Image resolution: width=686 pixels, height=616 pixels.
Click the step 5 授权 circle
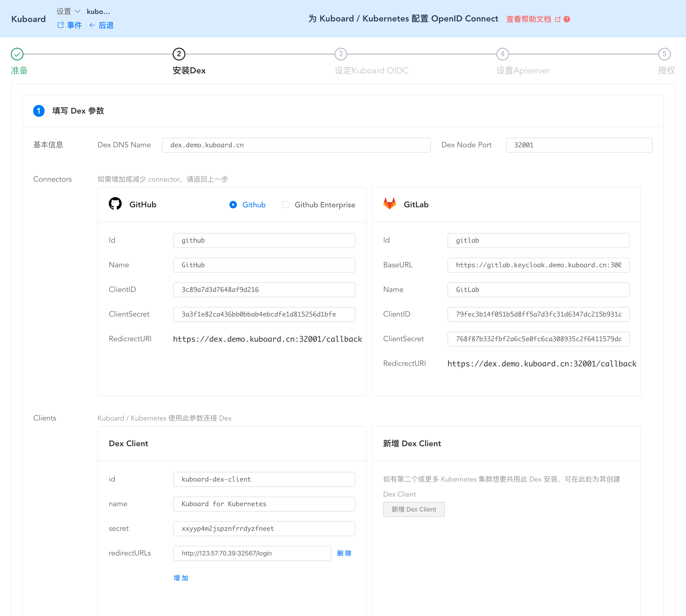pyautogui.click(x=664, y=54)
